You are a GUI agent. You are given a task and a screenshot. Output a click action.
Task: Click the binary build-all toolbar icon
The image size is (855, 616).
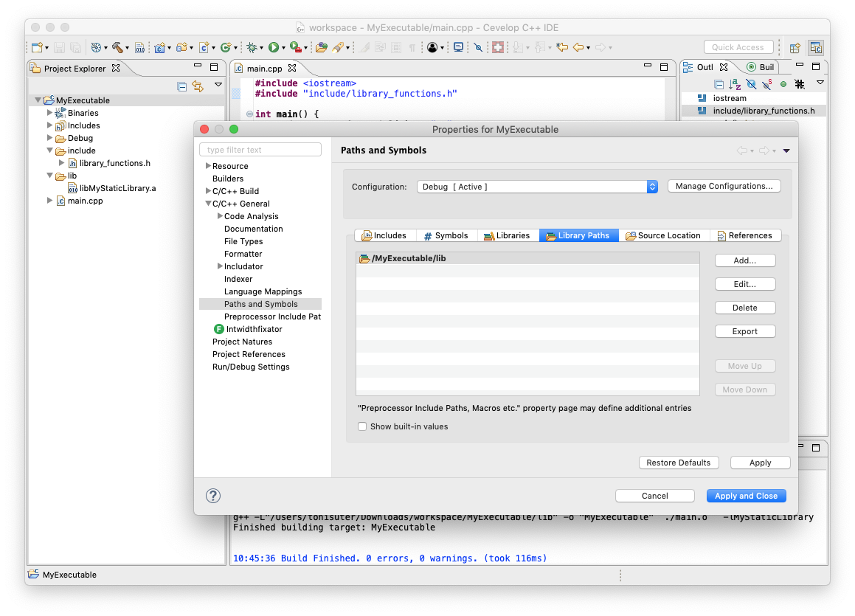click(x=140, y=47)
